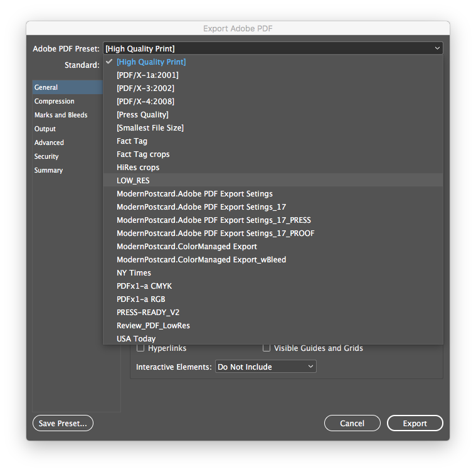Screen dimensions: 476x472
Task: Click the Save Preset... button
Action: [x=63, y=424]
